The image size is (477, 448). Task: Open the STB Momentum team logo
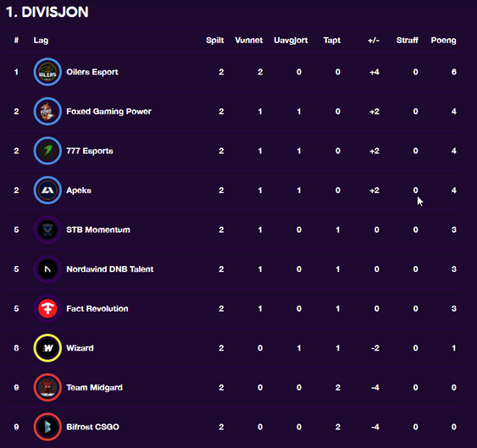47,230
